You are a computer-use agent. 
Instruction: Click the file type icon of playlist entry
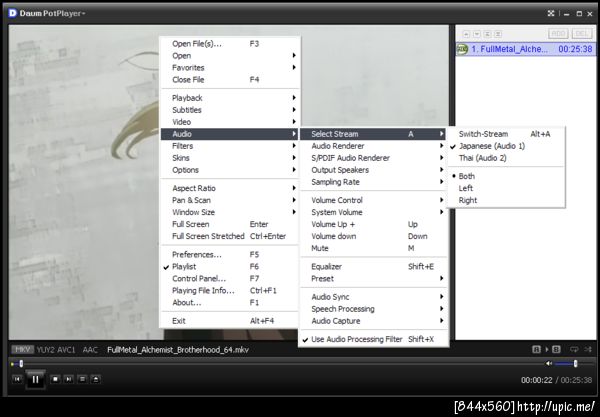tap(463, 49)
